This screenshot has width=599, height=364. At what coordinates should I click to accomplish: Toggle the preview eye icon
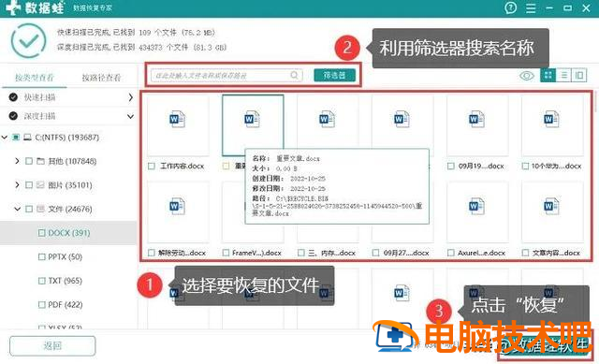point(526,76)
